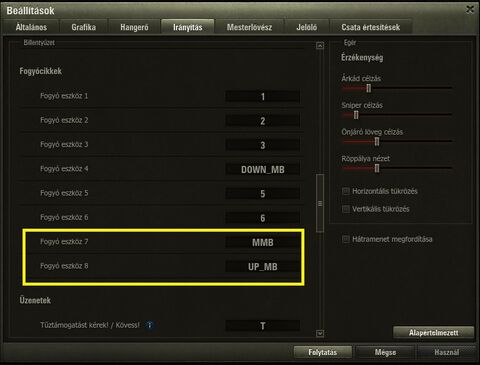
Task: Switch to the Grafika tab
Action: [x=83, y=27]
